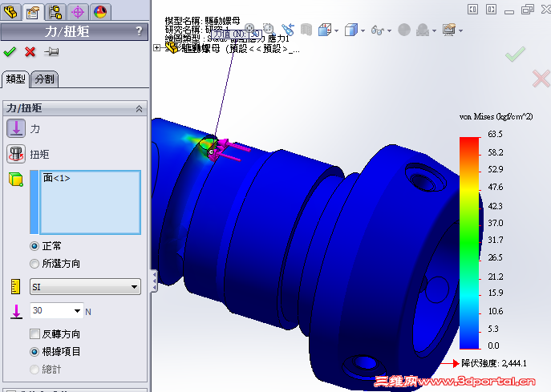Click the 63.5 maximum legend value
Image resolution: width=551 pixels, height=392 pixels.
coord(495,134)
